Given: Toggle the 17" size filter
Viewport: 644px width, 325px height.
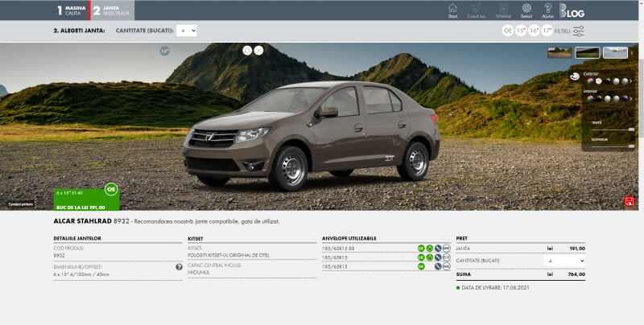Looking at the screenshot, I should [x=547, y=31].
